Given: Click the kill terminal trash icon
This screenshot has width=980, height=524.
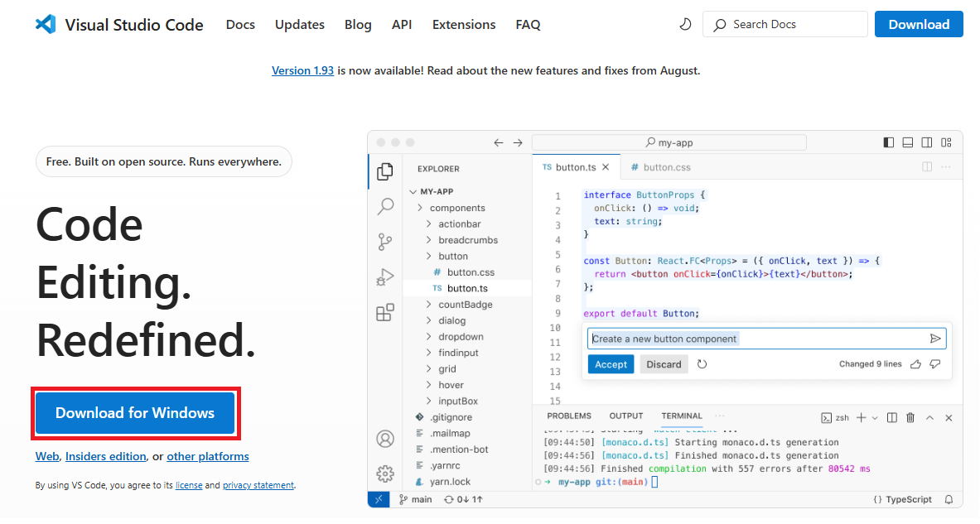Looking at the screenshot, I should point(910,418).
